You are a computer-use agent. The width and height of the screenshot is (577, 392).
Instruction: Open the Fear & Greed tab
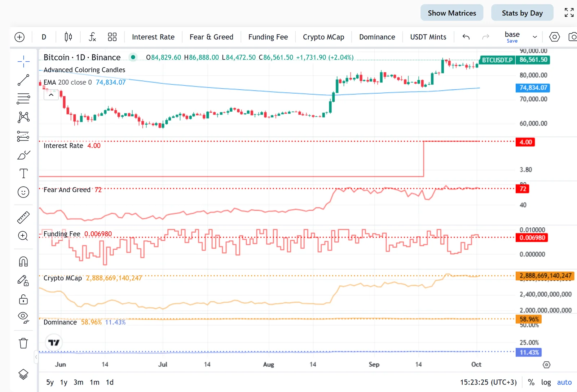point(211,37)
